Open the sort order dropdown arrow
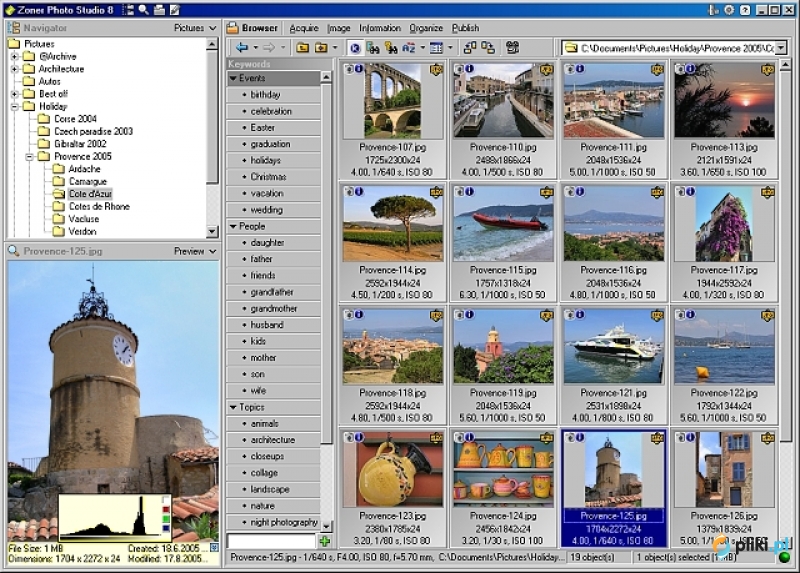800x573 pixels. pyautogui.click(x=422, y=48)
